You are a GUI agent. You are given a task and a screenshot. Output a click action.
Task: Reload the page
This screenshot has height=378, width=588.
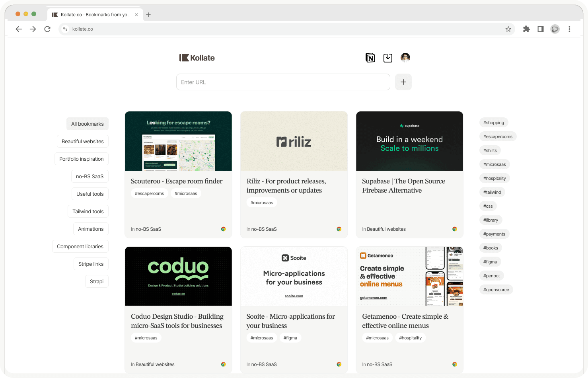47,29
